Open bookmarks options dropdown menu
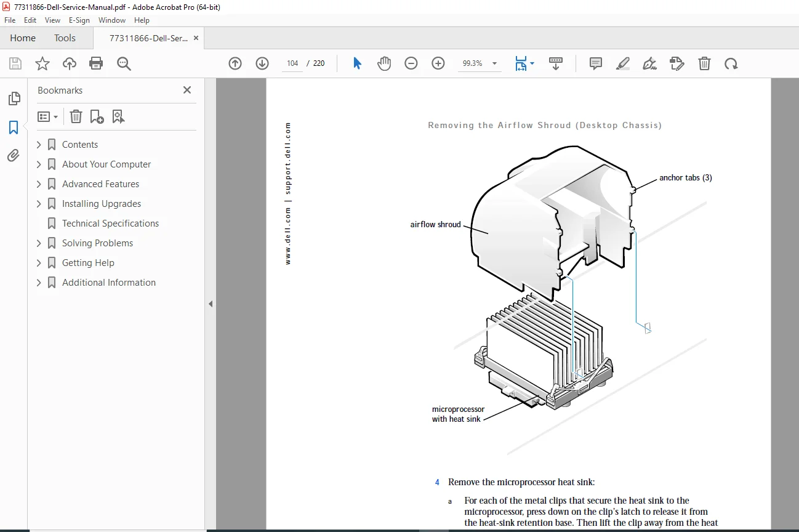Screen dimensions: 799x532 click(48, 116)
